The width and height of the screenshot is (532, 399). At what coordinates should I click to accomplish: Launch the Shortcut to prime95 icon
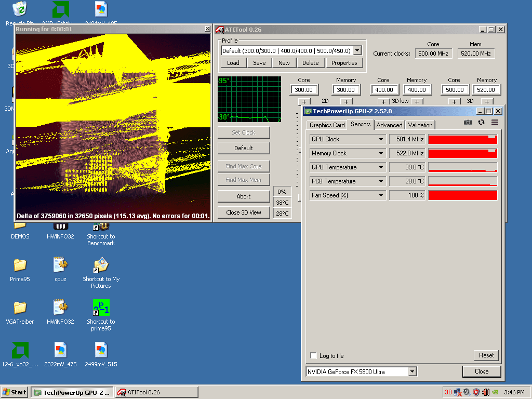point(101,315)
